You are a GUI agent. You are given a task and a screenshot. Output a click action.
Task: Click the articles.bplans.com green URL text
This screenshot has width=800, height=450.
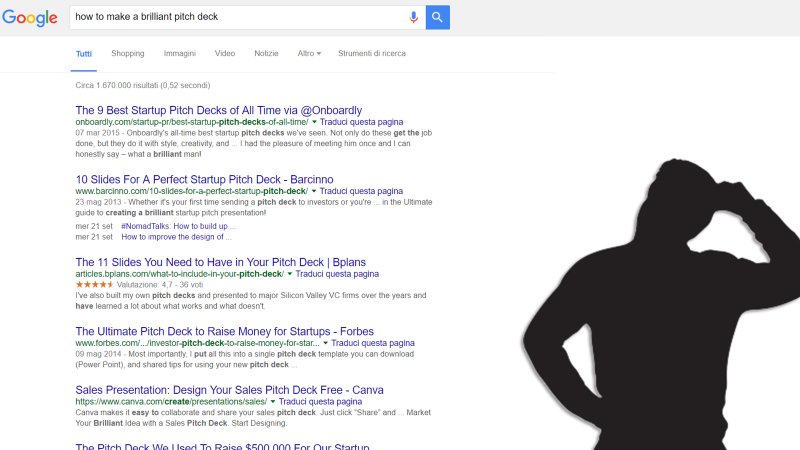[x=180, y=274]
